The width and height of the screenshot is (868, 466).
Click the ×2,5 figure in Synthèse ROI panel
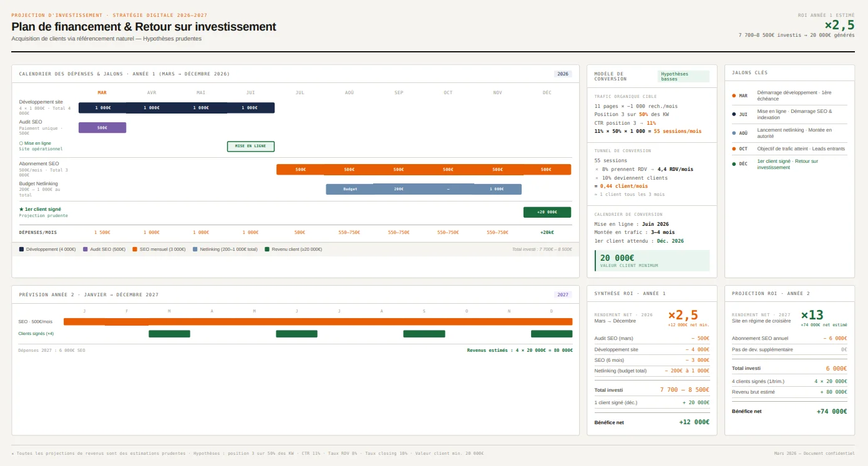(683, 315)
